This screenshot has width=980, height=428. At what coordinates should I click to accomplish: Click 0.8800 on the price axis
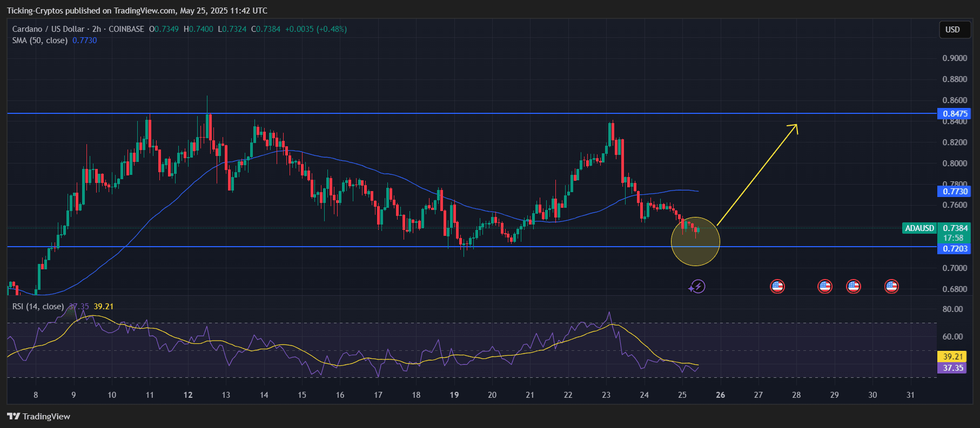click(x=955, y=79)
